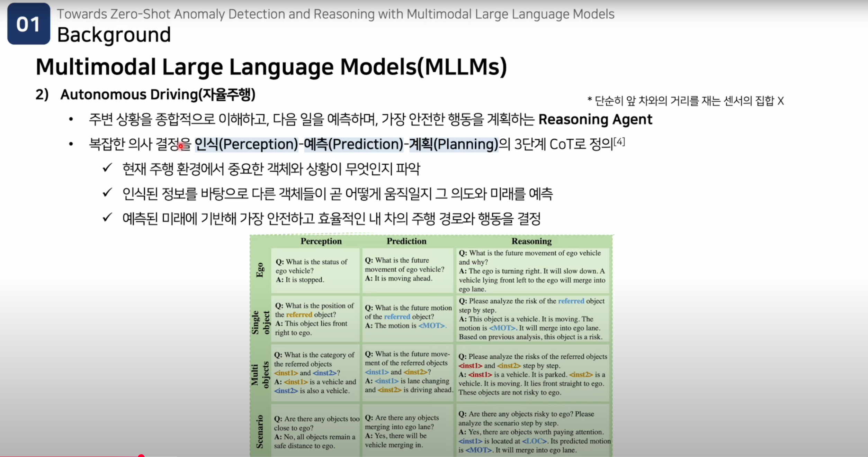
Task: Click the vertical 'Single object' row label
Action: (x=260, y=322)
